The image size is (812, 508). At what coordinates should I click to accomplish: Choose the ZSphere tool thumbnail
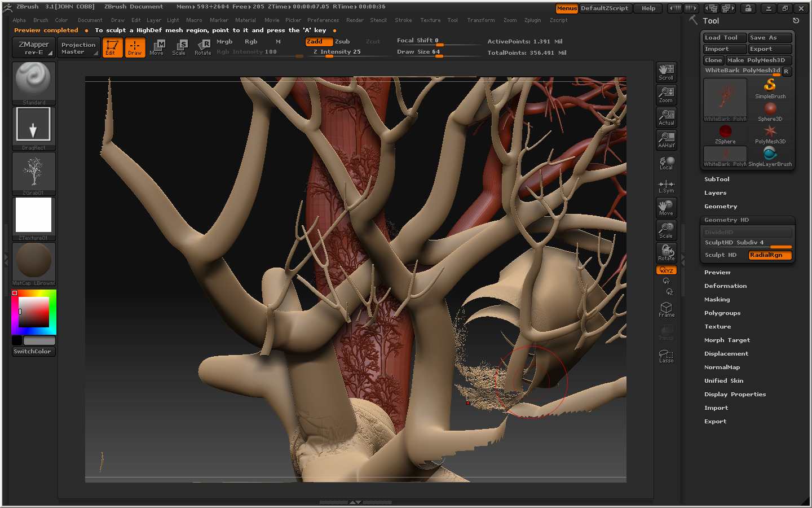(725, 134)
